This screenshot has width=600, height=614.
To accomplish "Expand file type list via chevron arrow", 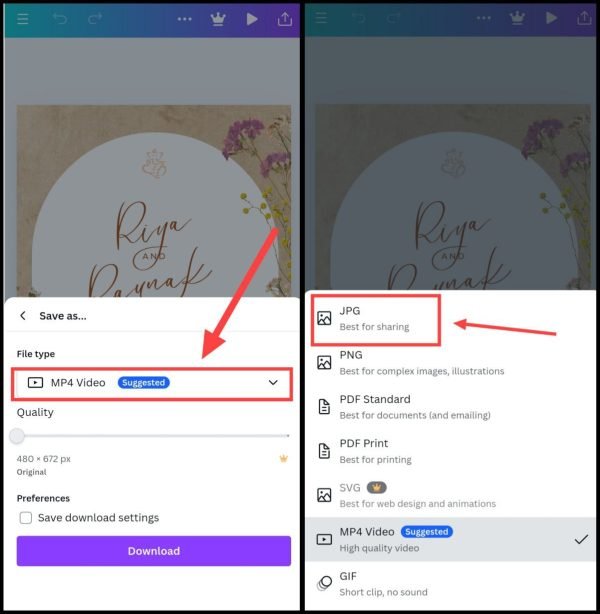I will tap(273, 383).
